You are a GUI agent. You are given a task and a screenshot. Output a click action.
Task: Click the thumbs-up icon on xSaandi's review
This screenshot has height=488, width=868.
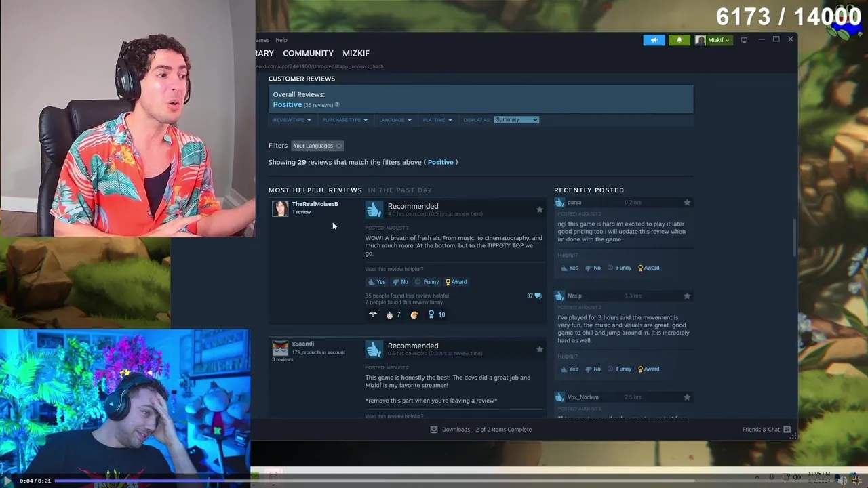point(374,350)
